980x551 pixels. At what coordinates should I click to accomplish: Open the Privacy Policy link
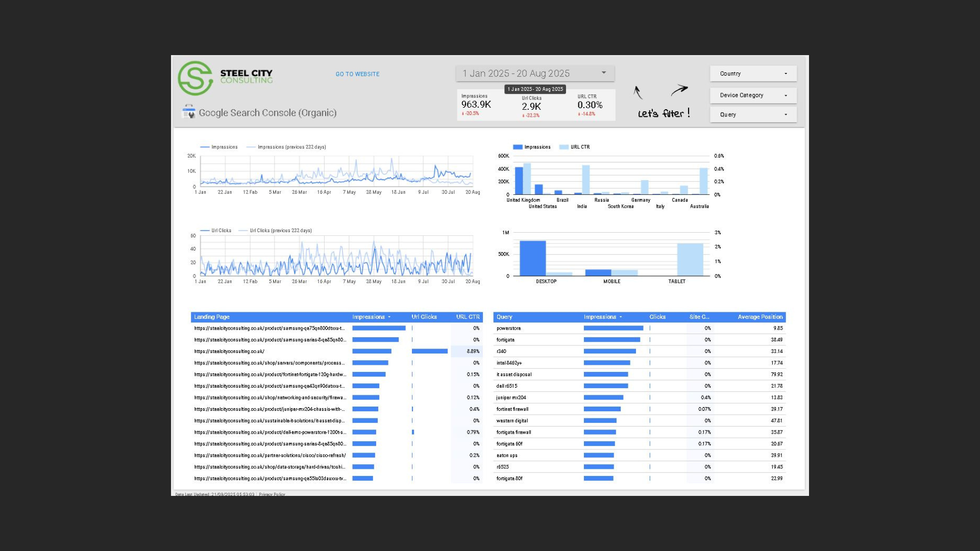point(272,494)
